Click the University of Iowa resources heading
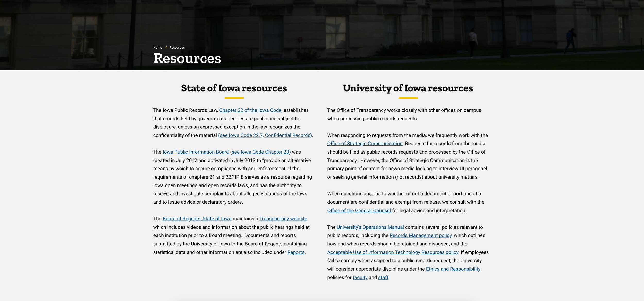The width and height of the screenshot is (644, 301). pyautogui.click(x=408, y=88)
